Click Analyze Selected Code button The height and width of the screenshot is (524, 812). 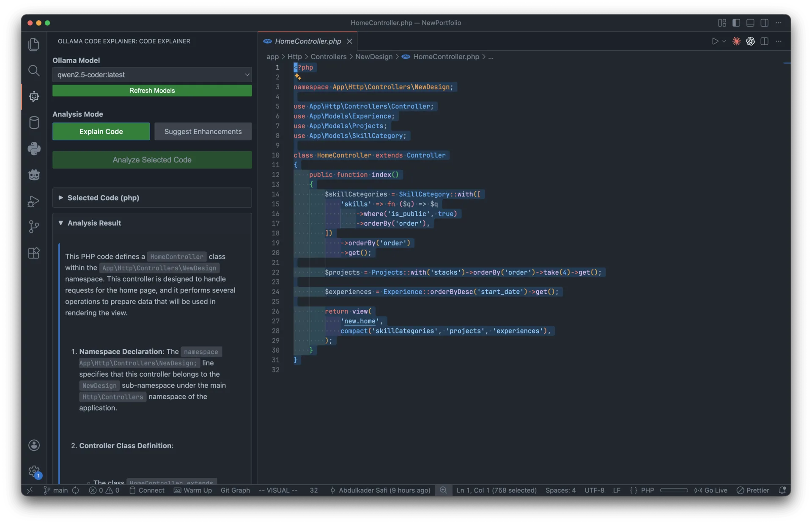(152, 160)
